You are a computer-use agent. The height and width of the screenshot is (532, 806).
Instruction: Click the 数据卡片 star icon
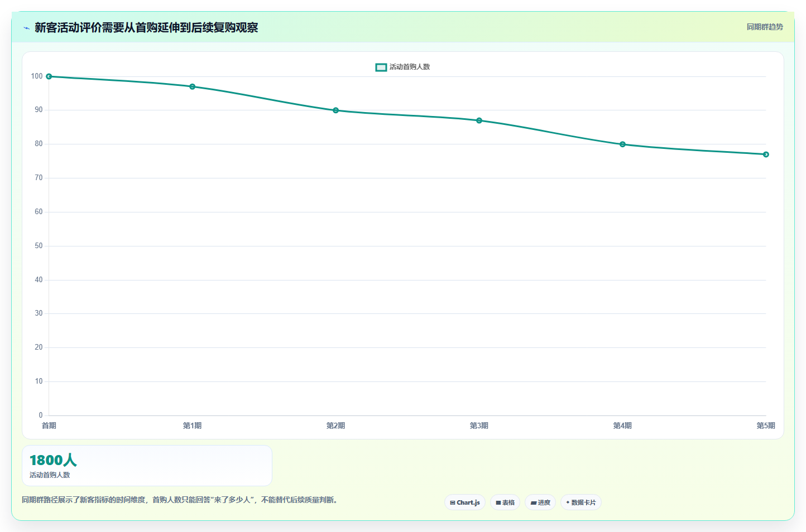click(x=568, y=502)
